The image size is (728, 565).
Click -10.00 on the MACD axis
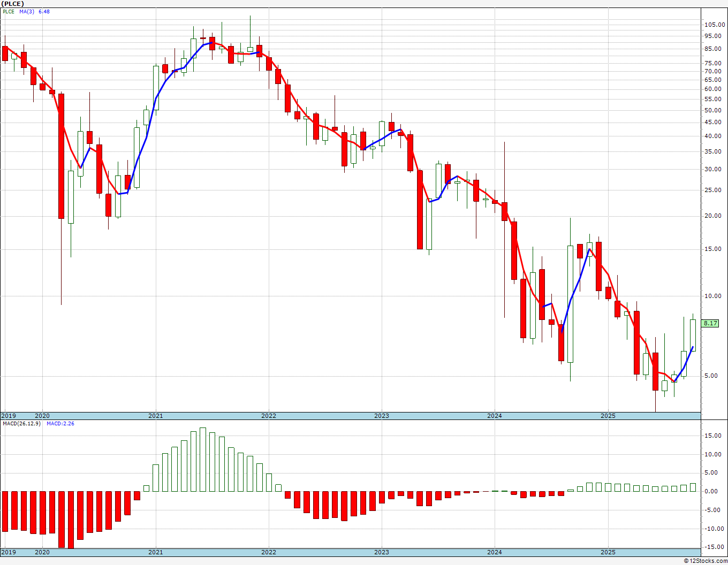pos(715,529)
